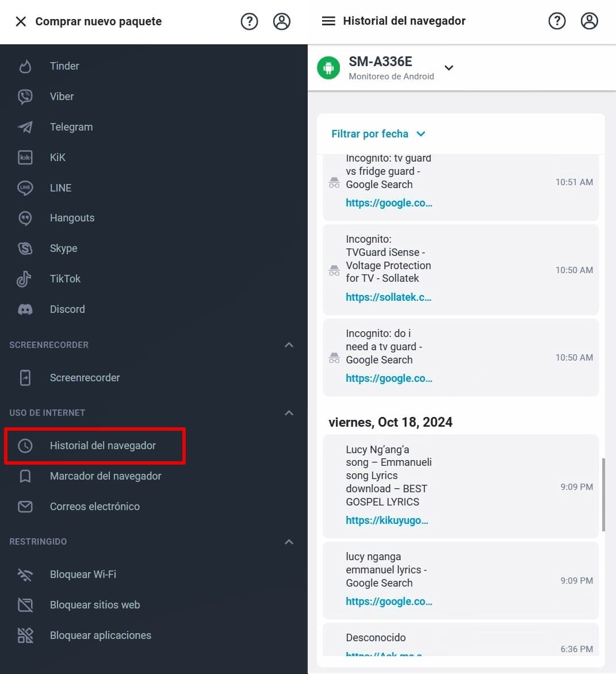
Task: Select Bloquear Wi-Fi menu item
Action: [x=83, y=575]
